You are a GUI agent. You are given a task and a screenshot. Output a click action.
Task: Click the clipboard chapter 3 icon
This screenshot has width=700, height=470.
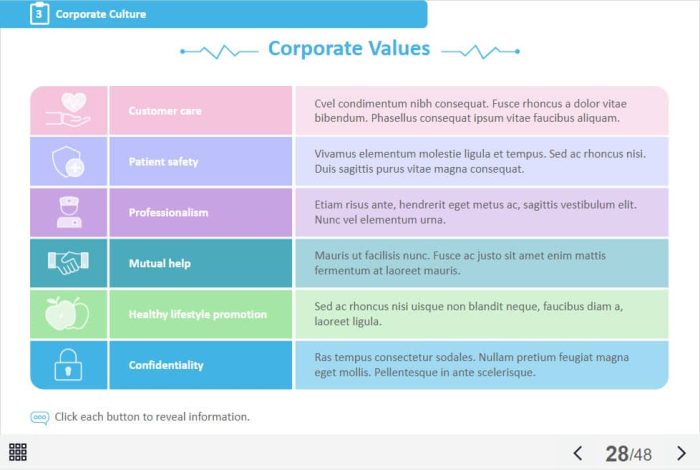(39, 14)
